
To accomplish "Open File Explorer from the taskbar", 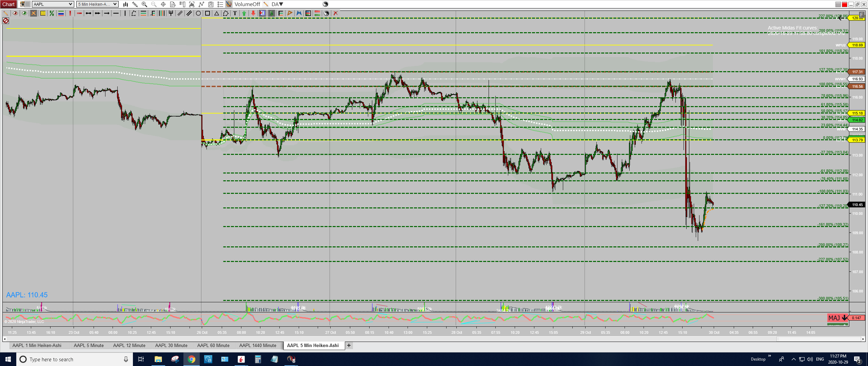I will [x=158, y=359].
